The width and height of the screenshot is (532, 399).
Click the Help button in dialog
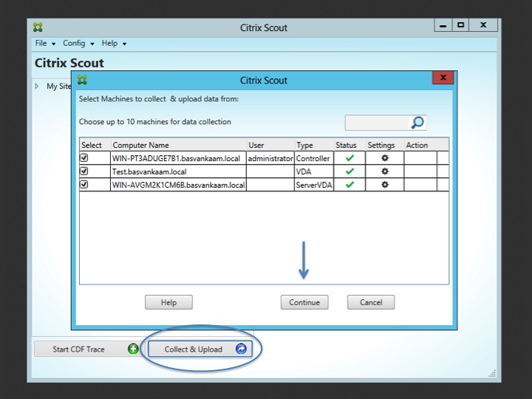tap(168, 302)
